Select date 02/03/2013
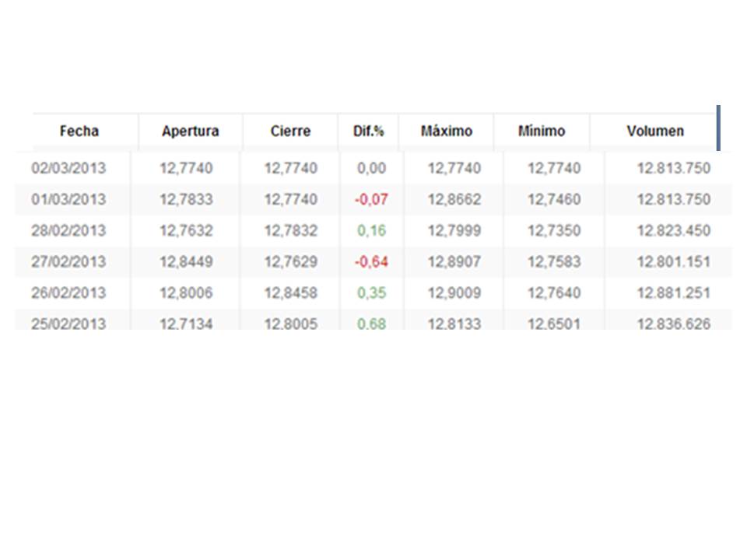Screen dimensions: 747x560 coord(68,168)
